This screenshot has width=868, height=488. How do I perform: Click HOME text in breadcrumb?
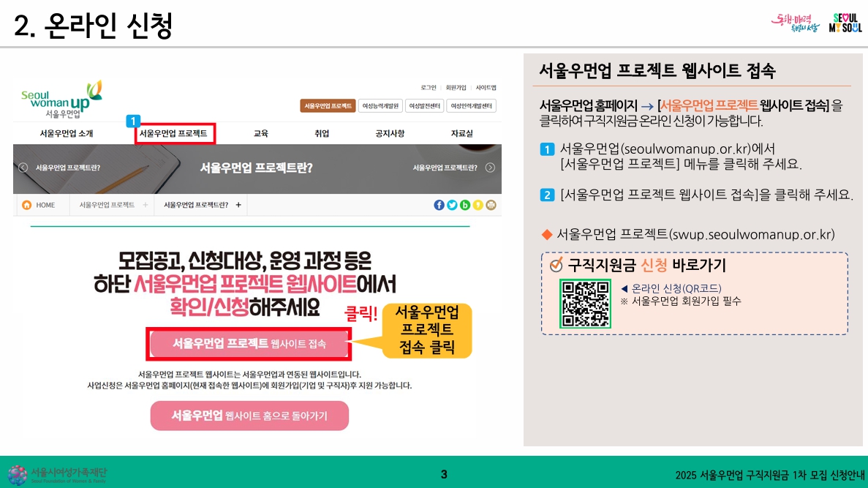pos(45,205)
